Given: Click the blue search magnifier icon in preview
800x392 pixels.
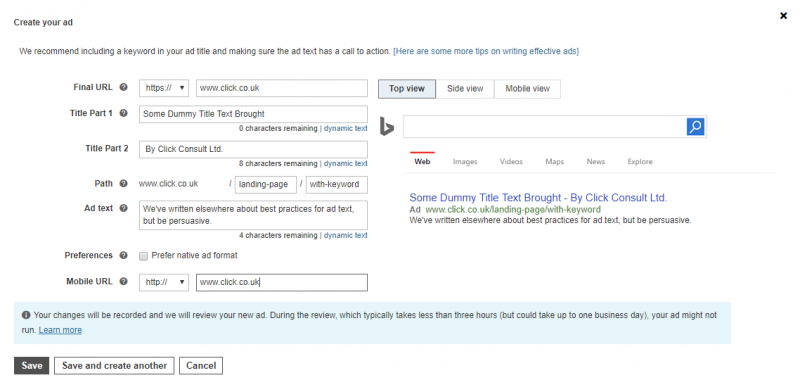Looking at the screenshot, I should [x=695, y=127].
